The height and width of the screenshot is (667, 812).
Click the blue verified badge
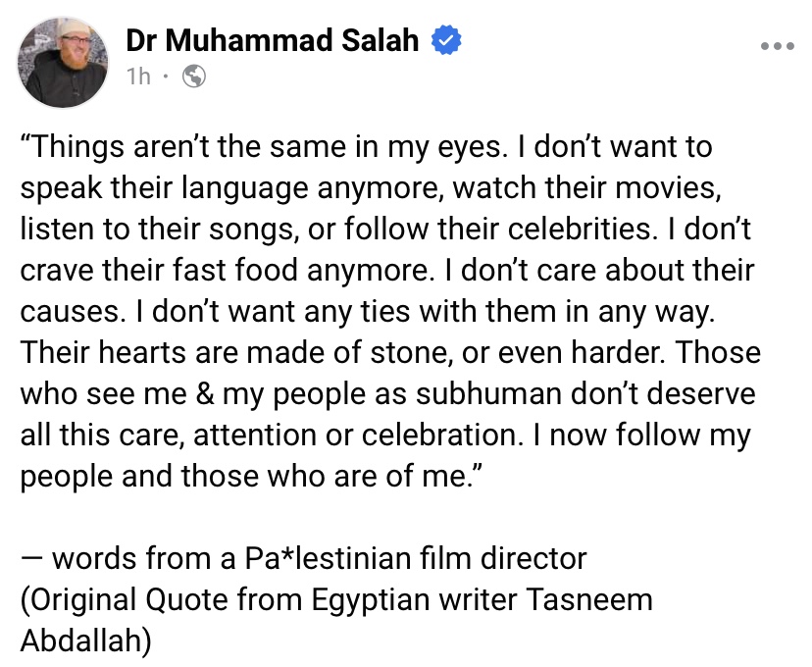(x=448, y=41)
